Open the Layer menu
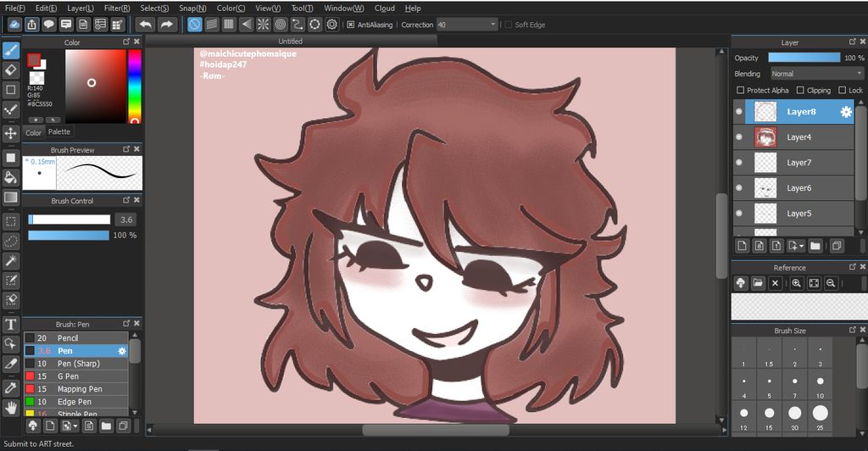 tap(81, 8)
